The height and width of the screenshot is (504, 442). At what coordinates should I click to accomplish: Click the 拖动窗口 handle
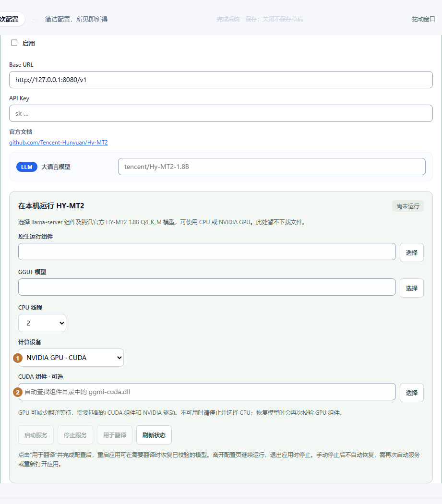click(423, 19)
